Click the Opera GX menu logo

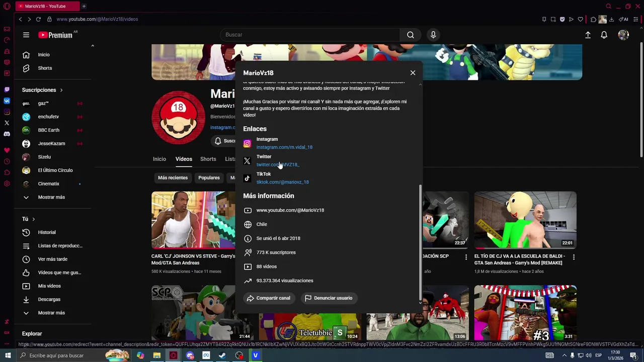point(7,6)
